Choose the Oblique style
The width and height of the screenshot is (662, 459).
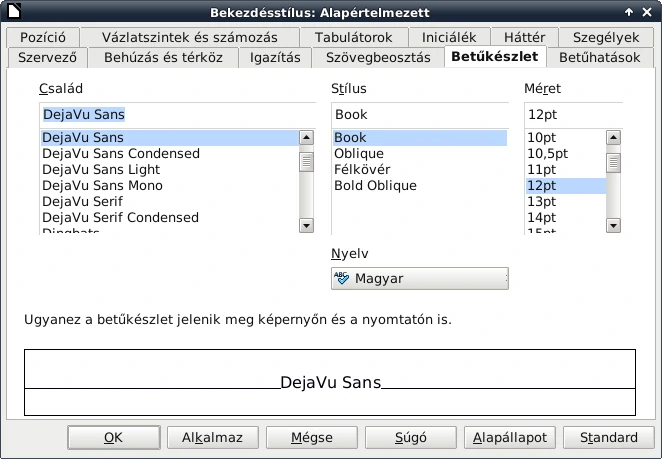point(420,154)
